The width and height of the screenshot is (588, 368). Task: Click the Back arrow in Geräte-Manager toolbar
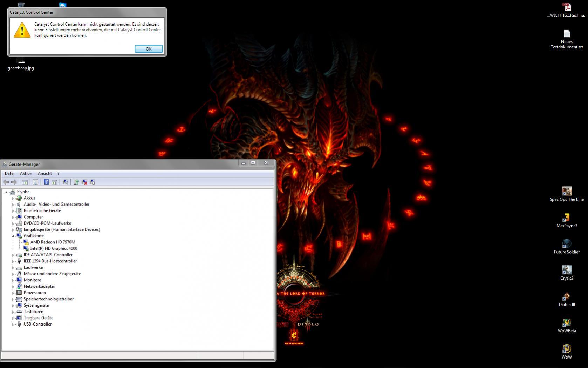[x=6, y=182]
